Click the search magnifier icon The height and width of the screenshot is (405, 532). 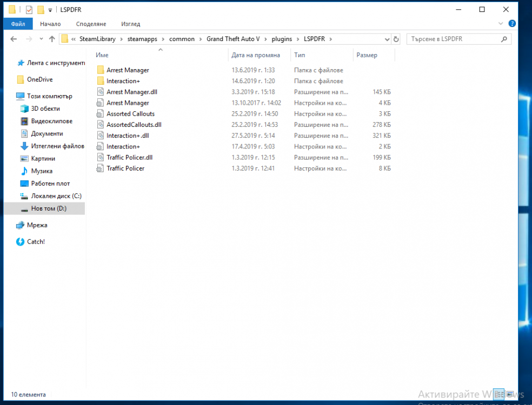(x=504, y=39)
